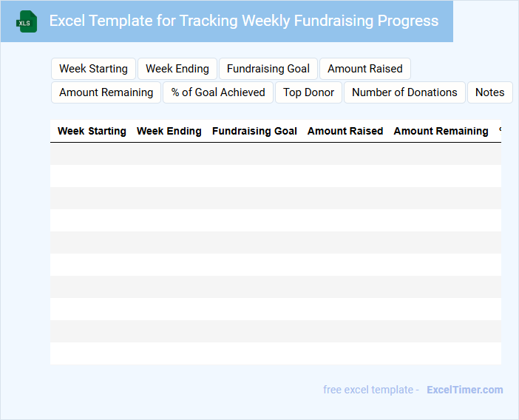The height and width of the screenshot is (420, 519).
Task: Click the Notes tag button
Action: point(489,92)
